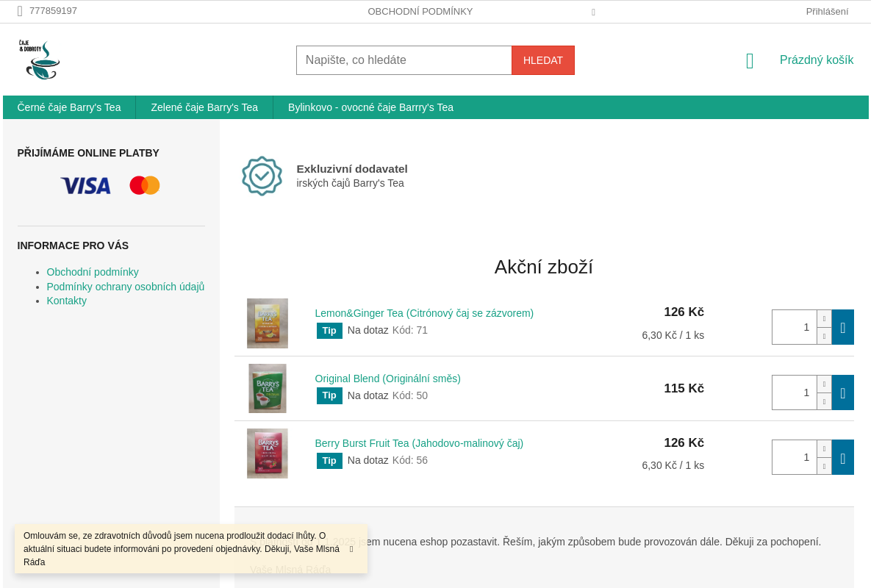Increase quantity for Original Blend
Screen dimensions: 882x588
coord(824,384)
